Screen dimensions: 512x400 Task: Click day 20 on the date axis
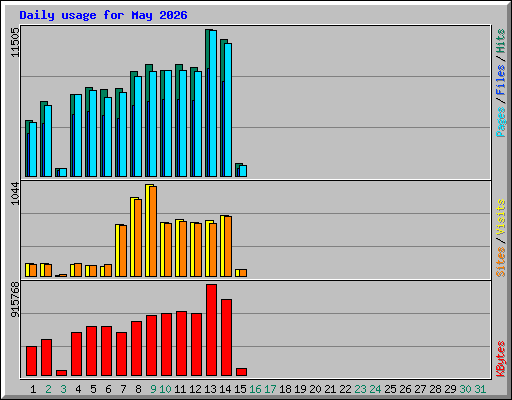coord(315,389)
